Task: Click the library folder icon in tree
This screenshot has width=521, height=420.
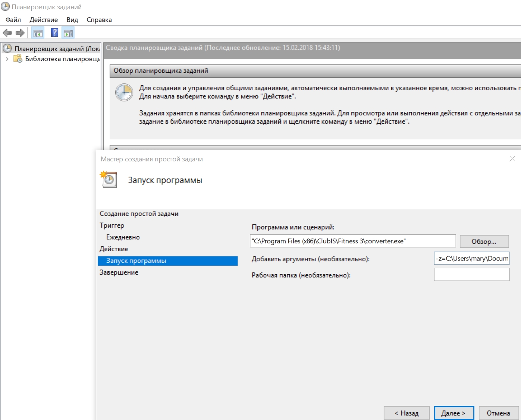Action: coord(18,59)
